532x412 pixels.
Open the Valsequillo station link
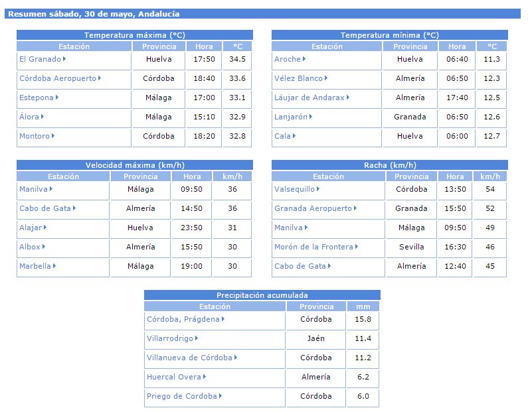pyautogui.click(x=296, y=189)
